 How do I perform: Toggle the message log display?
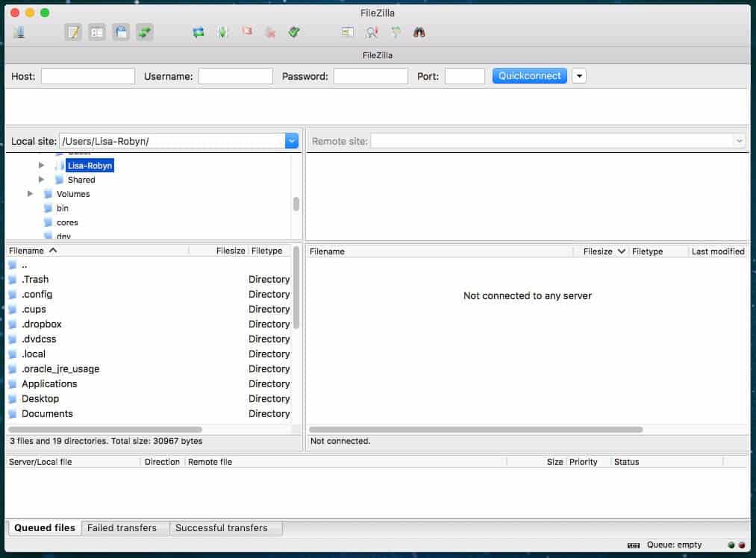(72, 32)
